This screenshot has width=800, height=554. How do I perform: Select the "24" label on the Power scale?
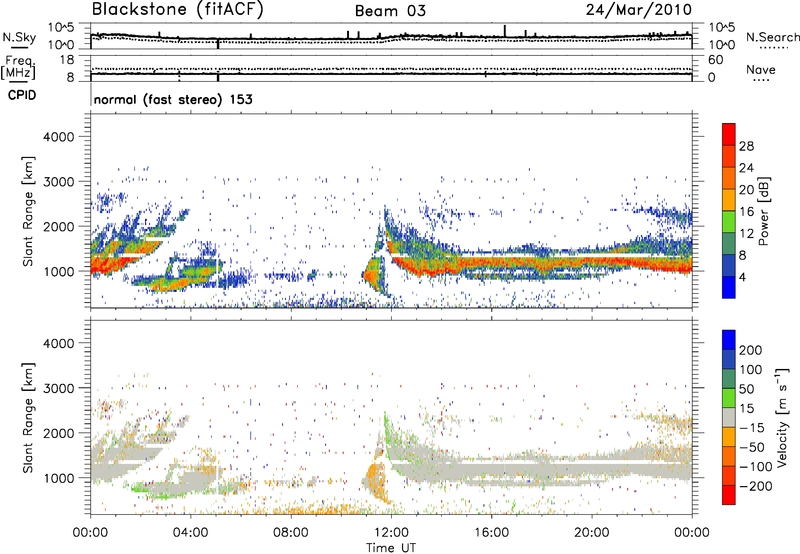tap(746, 168)
